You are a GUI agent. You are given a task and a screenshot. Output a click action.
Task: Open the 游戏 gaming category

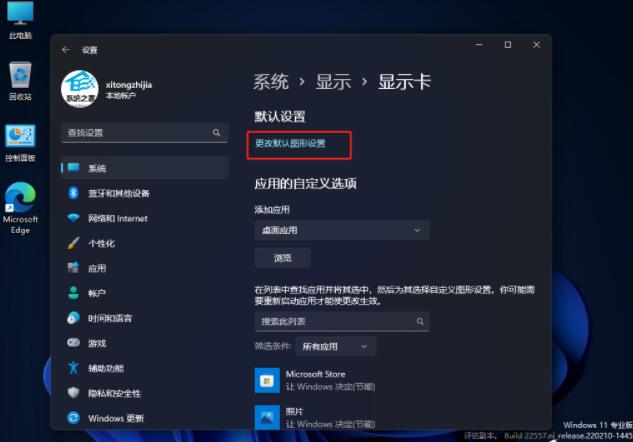[97, 343]
